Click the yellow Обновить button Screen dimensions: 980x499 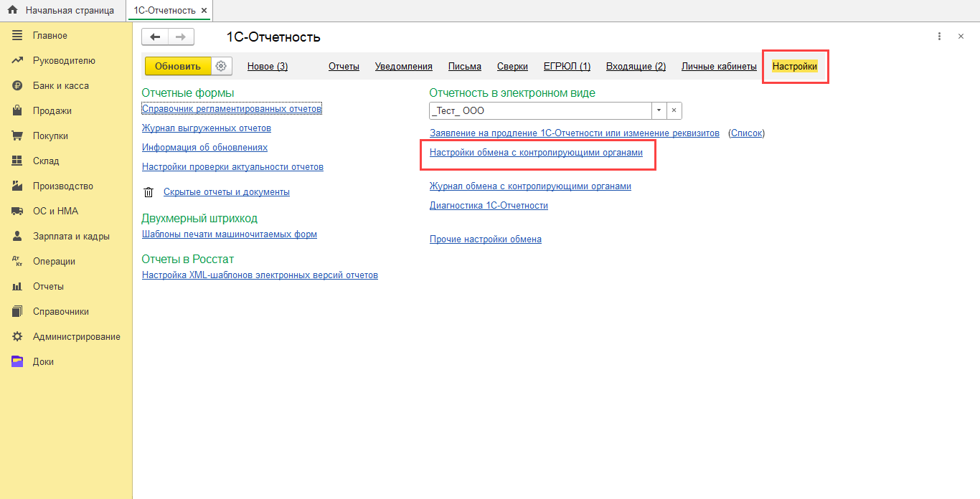pyautogui.click(x=178, y=66)
